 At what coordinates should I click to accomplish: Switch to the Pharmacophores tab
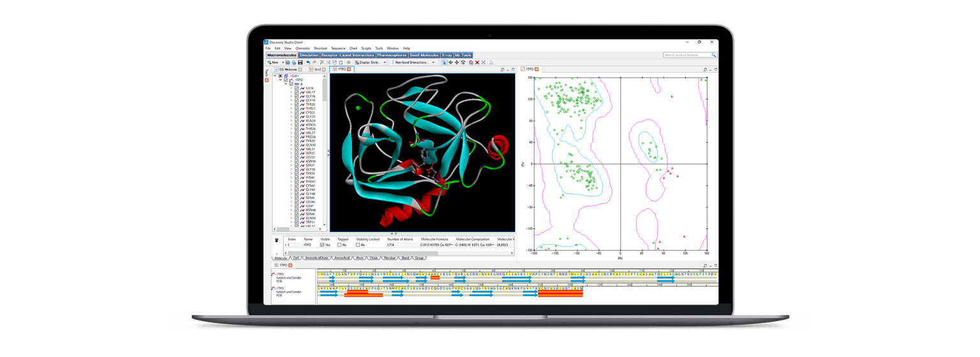click(x=392, y=55)
